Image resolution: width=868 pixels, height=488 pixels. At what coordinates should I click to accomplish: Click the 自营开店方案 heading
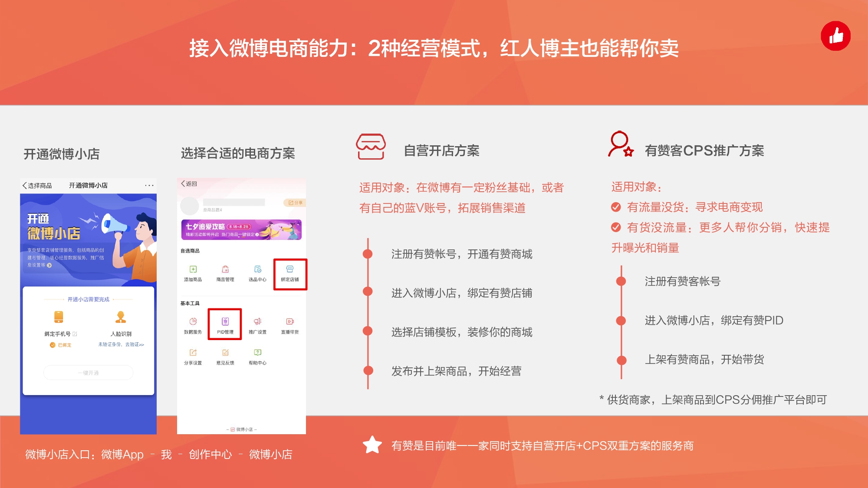(441, 151)
